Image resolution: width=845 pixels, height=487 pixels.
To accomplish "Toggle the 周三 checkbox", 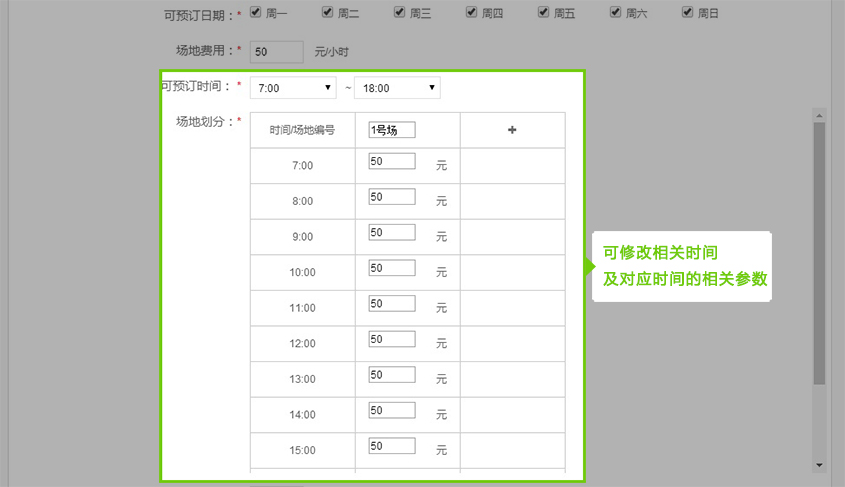I will tap(400, 13).
